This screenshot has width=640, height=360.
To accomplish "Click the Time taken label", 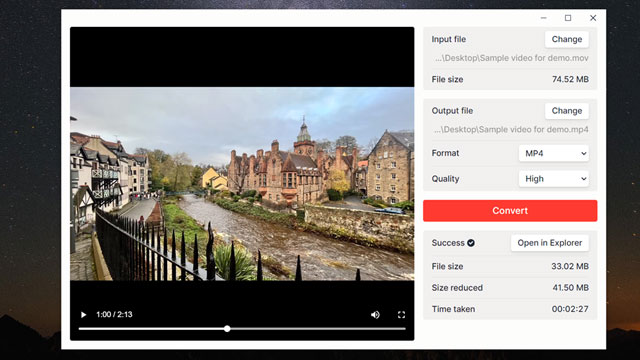I will pos(453,309).
